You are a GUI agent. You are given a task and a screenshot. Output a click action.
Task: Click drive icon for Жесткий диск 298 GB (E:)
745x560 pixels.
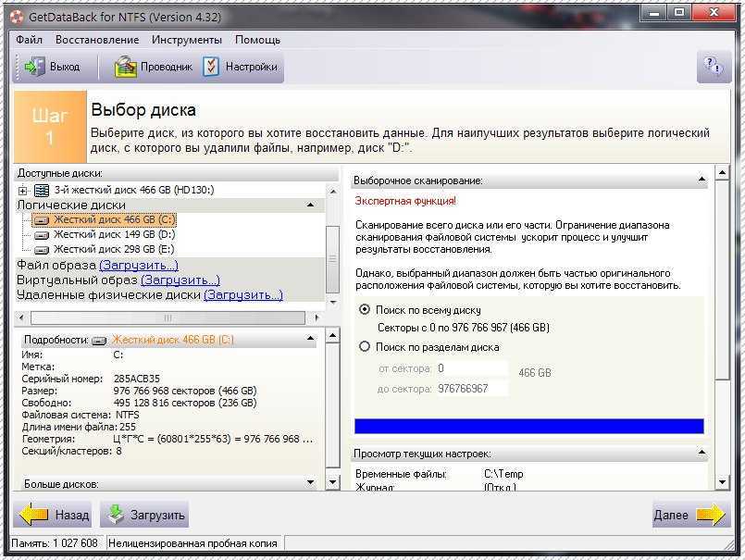(x=42, y=250)
